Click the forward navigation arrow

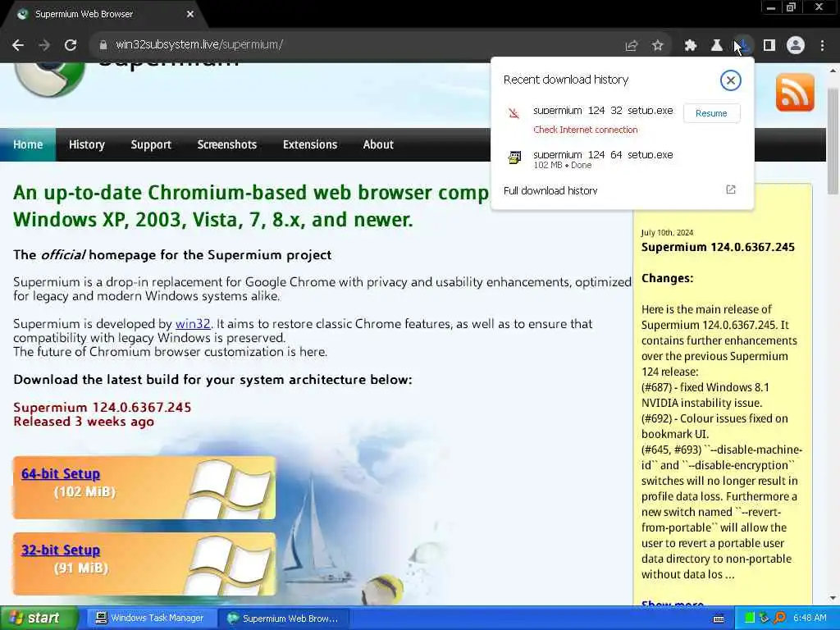44,46
